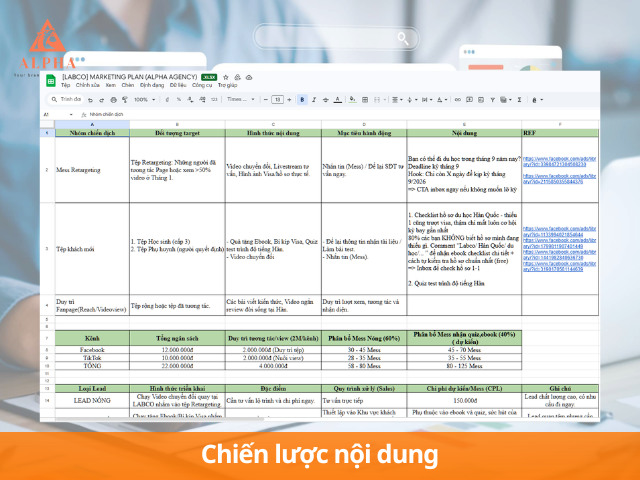Open the Trợ giúp menu
640x480 pixels.
coord(227,85)
